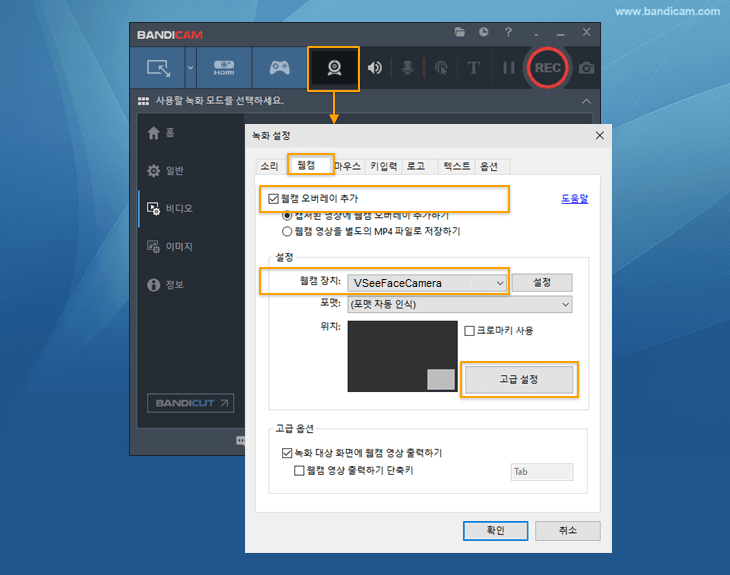Toggle 녹화 대상 화면에 웹캠 영상 출력하기 checkbox
Screen dimensions: 730x575
pos(287,453)
